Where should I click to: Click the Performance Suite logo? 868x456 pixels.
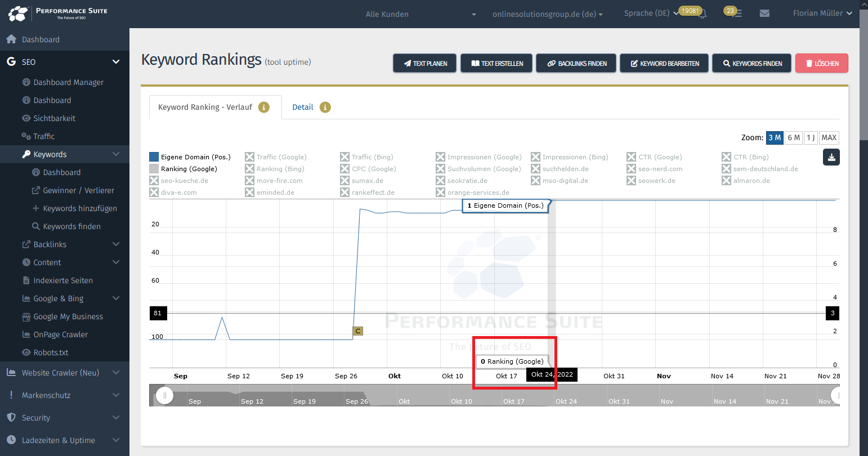(58, 13)
